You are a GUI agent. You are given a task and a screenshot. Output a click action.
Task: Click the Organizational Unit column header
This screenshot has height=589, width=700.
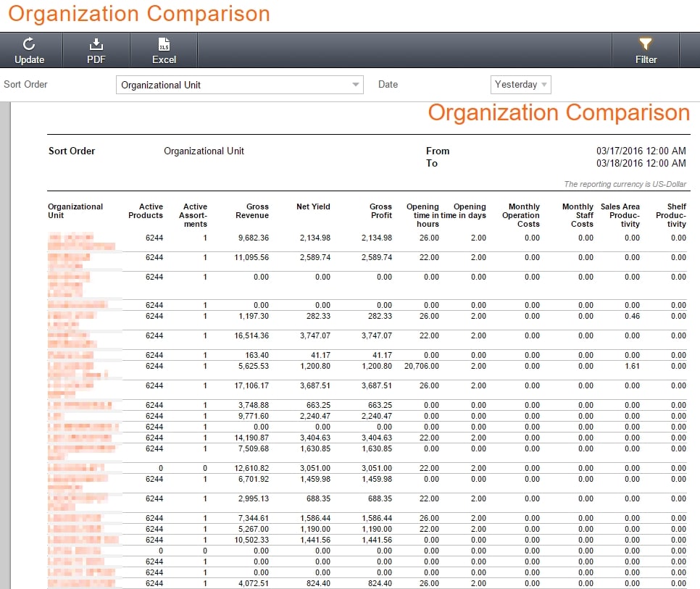[x=75, y=211]
